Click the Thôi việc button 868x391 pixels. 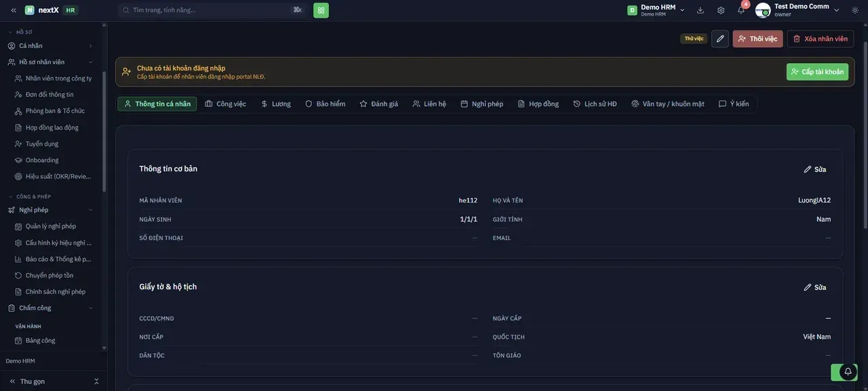(x=757, y=39)
